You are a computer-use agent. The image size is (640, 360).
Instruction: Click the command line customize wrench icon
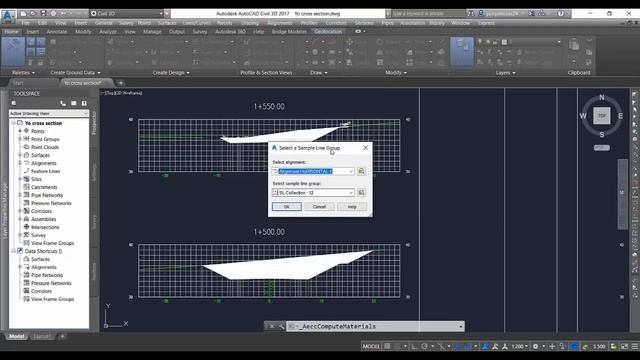281,327
